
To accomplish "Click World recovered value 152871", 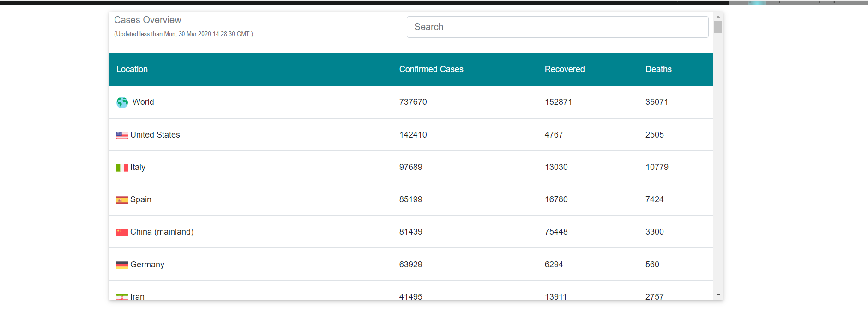I will pos(558,102).
